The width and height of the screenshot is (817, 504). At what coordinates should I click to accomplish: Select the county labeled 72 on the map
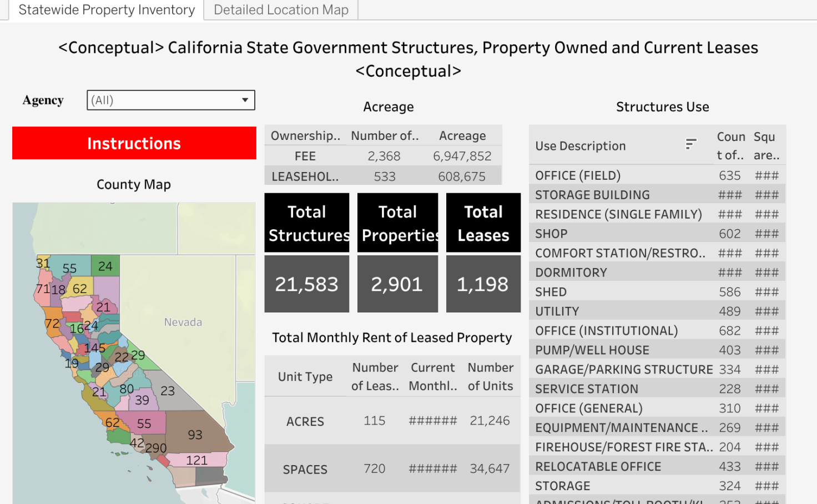point(52,324)
